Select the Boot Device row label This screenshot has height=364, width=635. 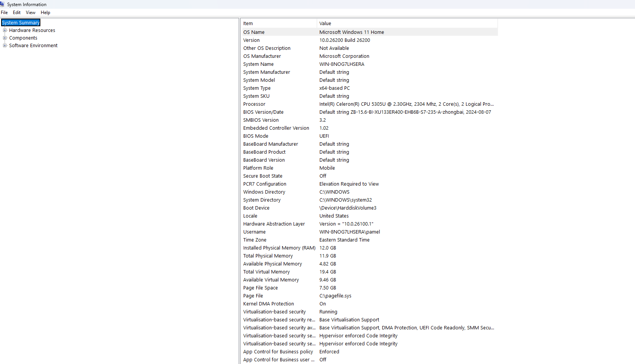(x=256, y=208)
